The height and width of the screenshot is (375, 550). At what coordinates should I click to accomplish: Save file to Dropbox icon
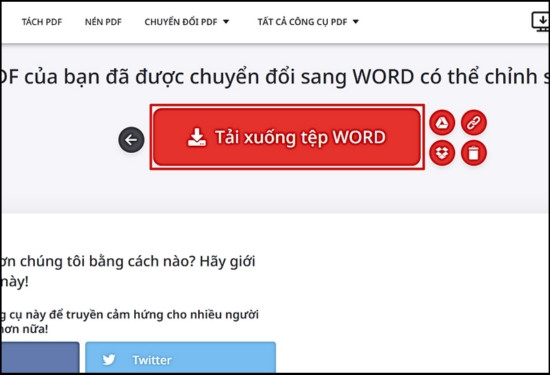click(x=442, y=153)
